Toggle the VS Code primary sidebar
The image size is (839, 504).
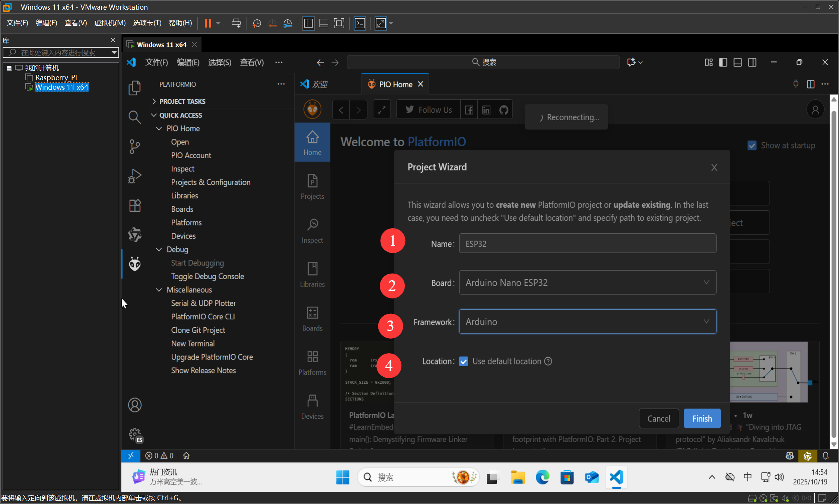coord(723,62)
